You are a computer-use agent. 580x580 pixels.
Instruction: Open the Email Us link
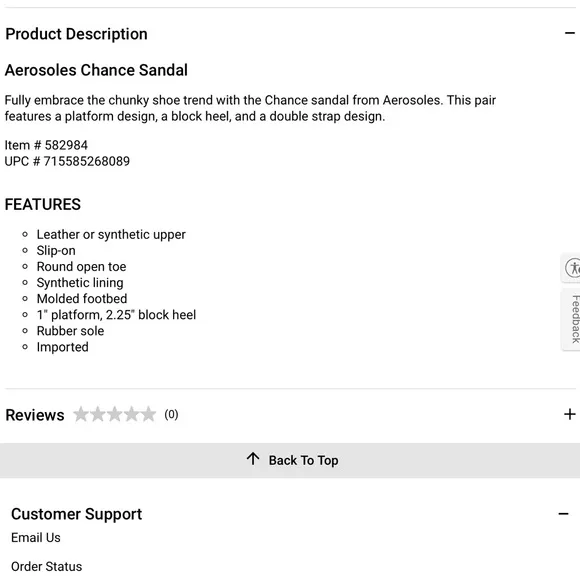(x=36, y=537)
